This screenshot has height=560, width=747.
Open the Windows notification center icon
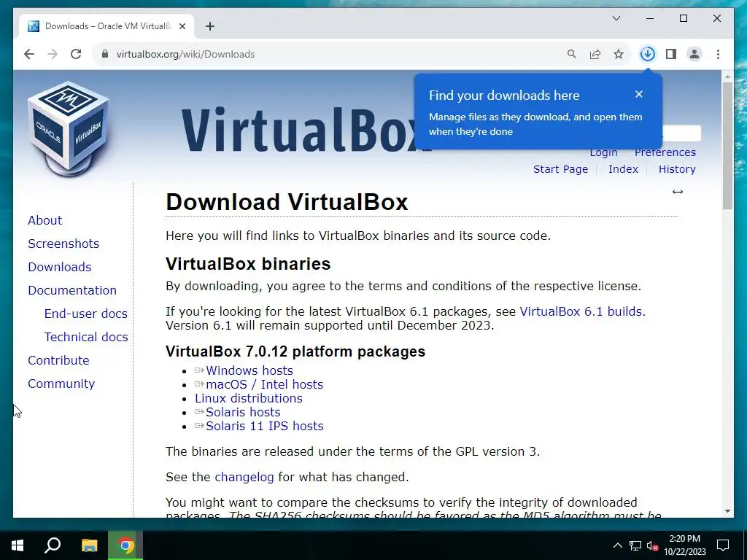(723, 545)
